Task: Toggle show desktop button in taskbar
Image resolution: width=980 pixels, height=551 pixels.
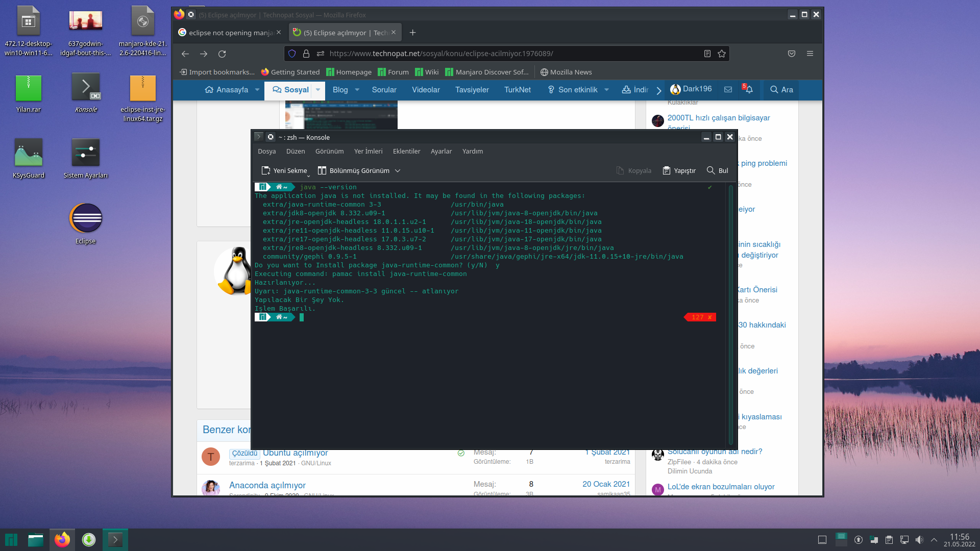Action: tap(822, 540)
